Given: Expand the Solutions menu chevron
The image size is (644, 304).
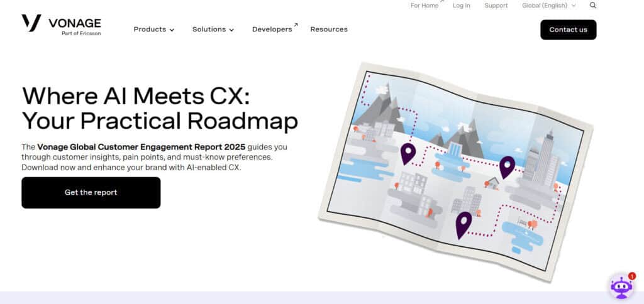Looking at the screenshot, I should [231, 30].
